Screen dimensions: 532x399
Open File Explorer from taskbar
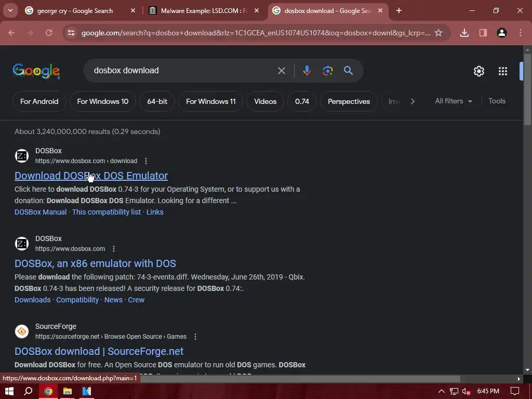point(68,391)
